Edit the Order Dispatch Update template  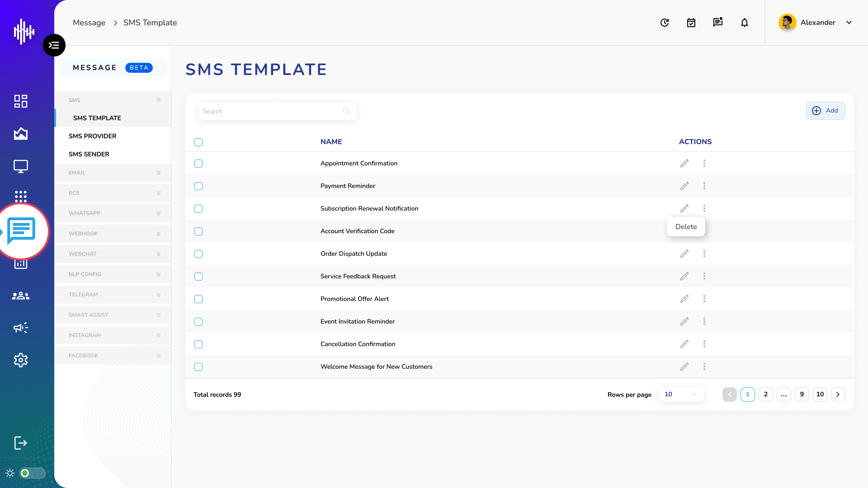click(x=684, y=254)
